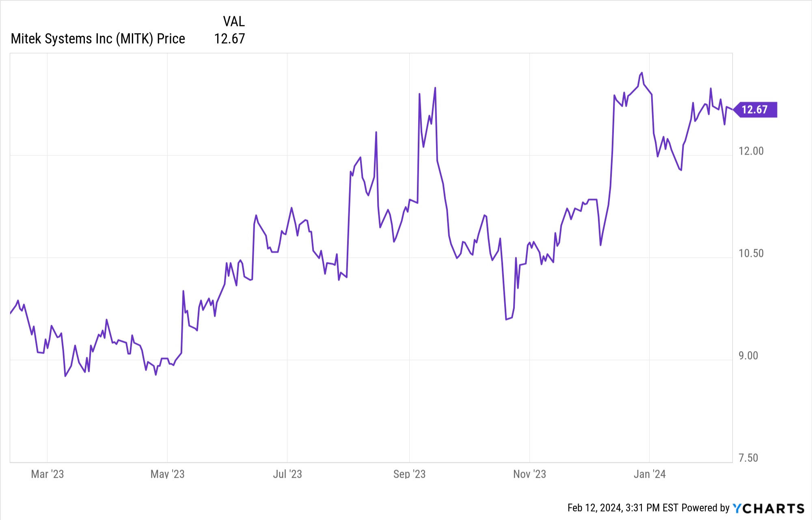Click the Powered by text

coord(706,508)
